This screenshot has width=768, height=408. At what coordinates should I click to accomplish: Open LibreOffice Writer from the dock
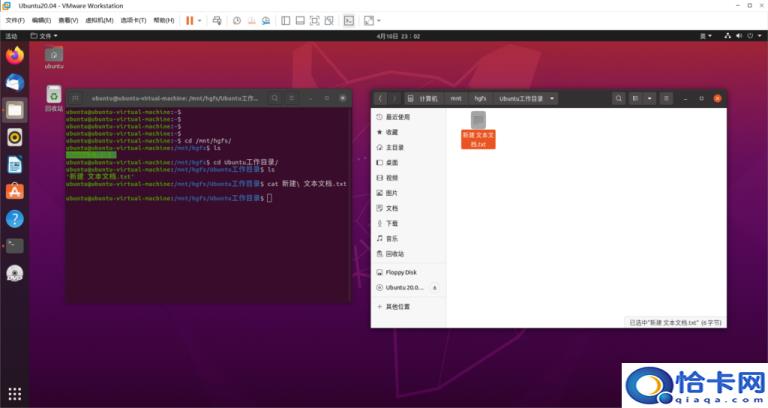click(x=14, y=164)
